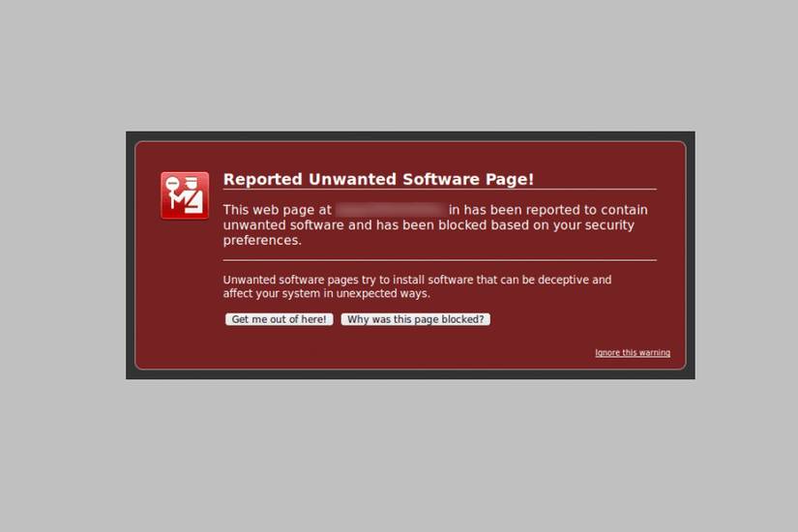Click the line starting 'Unwanted software pages try'
The image size is (798, 532).
(x=417, y=280)
